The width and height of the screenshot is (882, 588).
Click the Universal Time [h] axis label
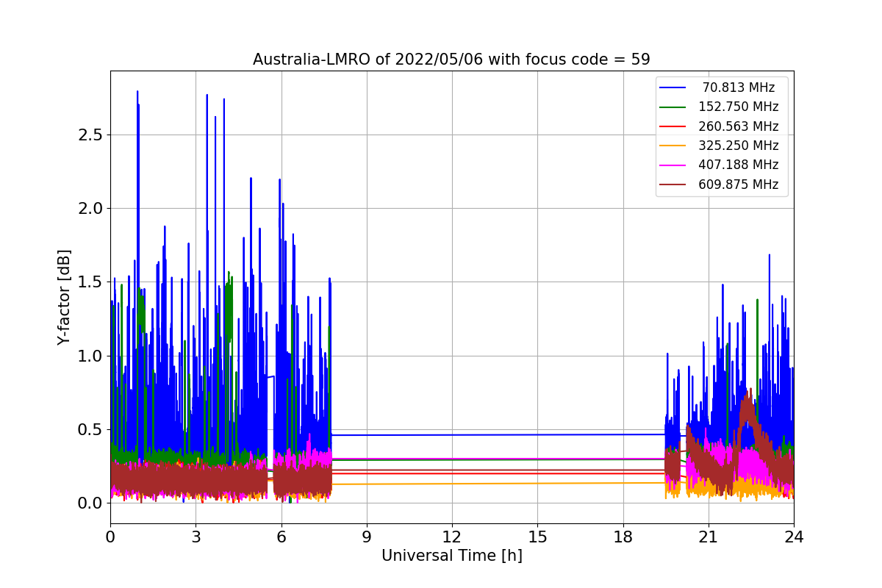tap(451, 556)
